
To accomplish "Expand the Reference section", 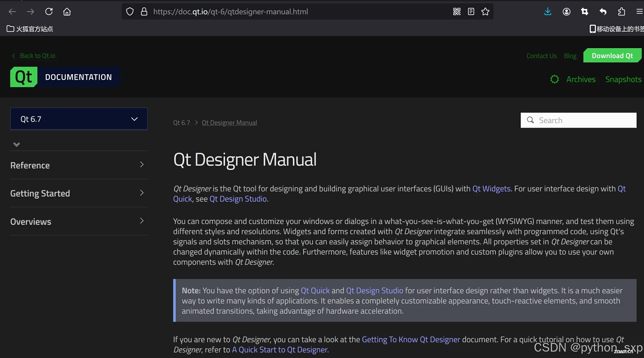I will click(x=79, y=165).
